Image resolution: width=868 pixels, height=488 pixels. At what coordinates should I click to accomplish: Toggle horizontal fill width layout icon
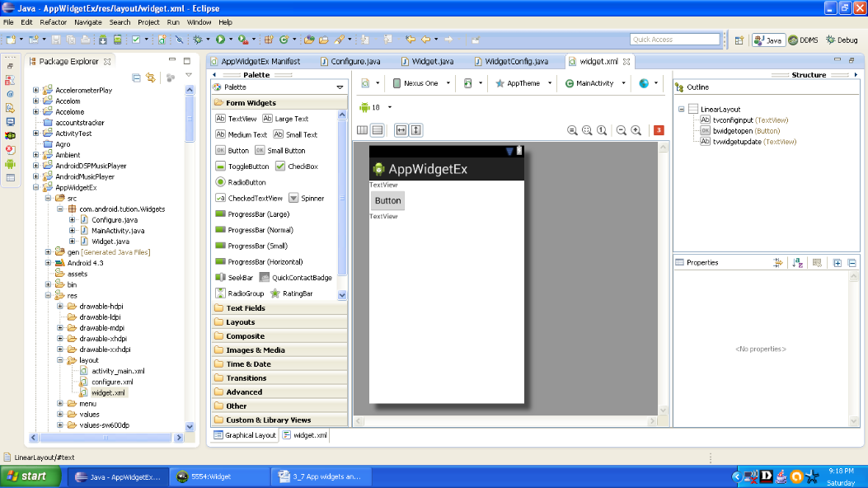click(x=401, y=130)
